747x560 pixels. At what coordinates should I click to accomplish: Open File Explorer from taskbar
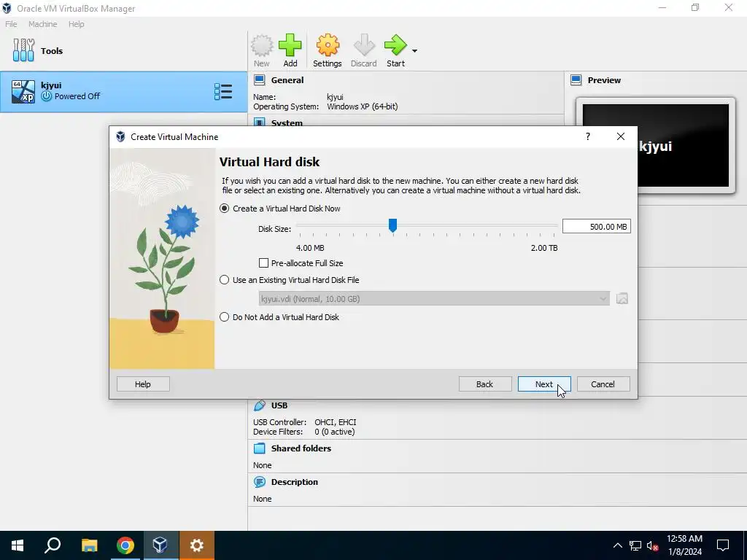(89, 545)
